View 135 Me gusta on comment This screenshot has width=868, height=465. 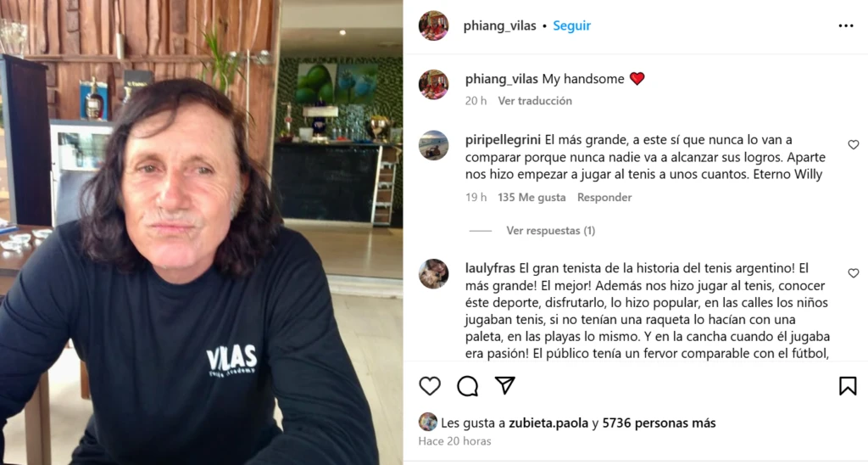pos(531,198)
